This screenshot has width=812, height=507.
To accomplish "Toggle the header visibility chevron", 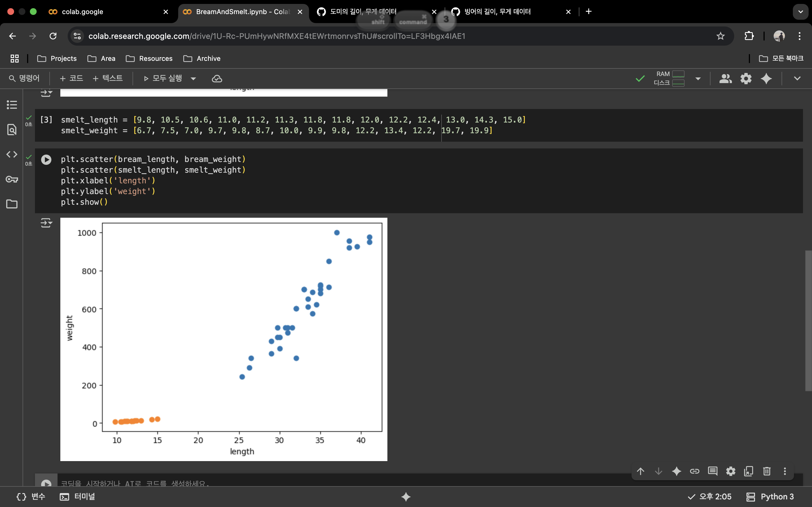I will tap(797, 79).
